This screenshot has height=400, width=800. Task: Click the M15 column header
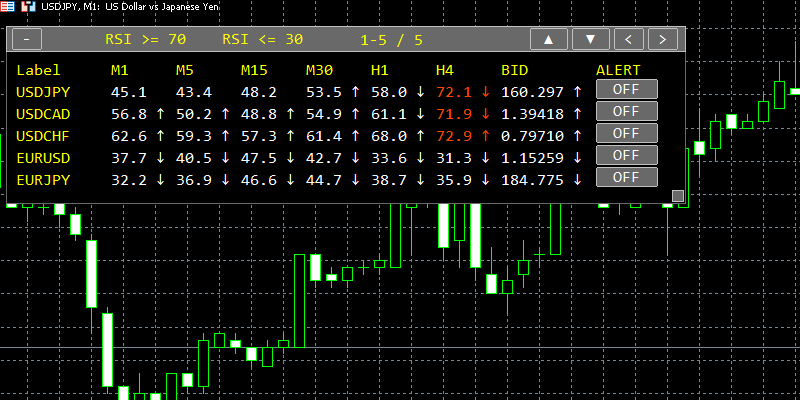click(254, 70)
